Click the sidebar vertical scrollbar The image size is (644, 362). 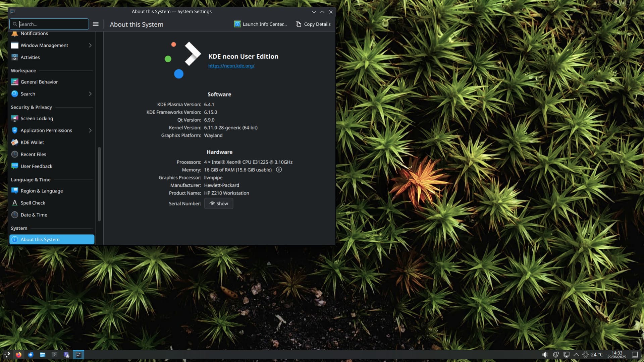99,184
